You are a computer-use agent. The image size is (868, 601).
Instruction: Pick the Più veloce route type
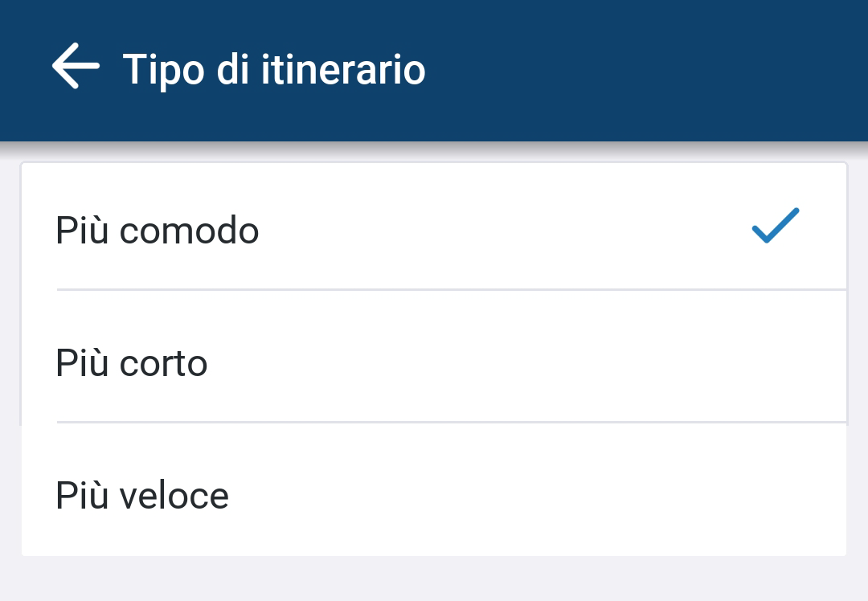(434, 495)
